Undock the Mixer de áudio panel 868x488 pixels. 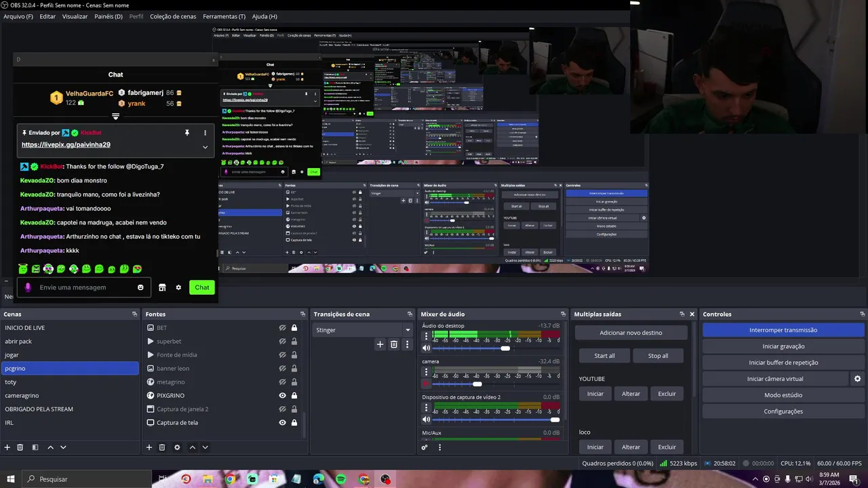click(x=563, y=314)
